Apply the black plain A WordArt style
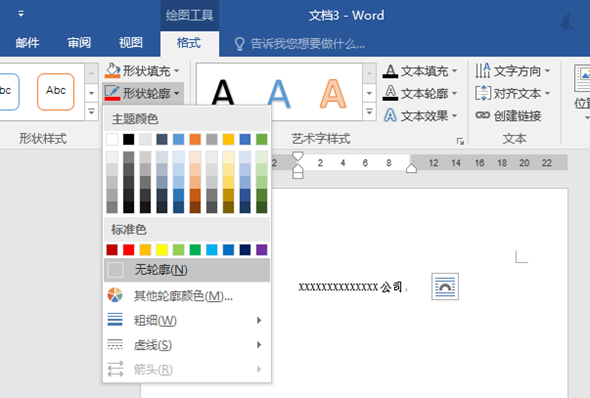The width and height of the screenshot is (590, 398). [x=223, y=93]
